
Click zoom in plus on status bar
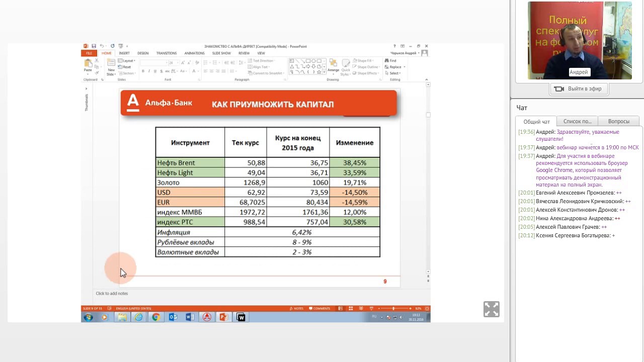pos(410,308)
